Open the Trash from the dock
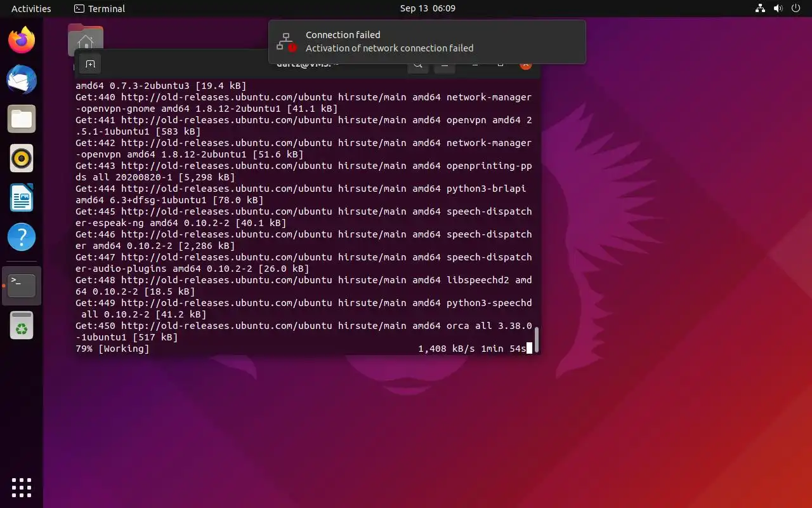The width and height of the screenshot is (812, 508). pyautogui.click(x=22, y=325)
